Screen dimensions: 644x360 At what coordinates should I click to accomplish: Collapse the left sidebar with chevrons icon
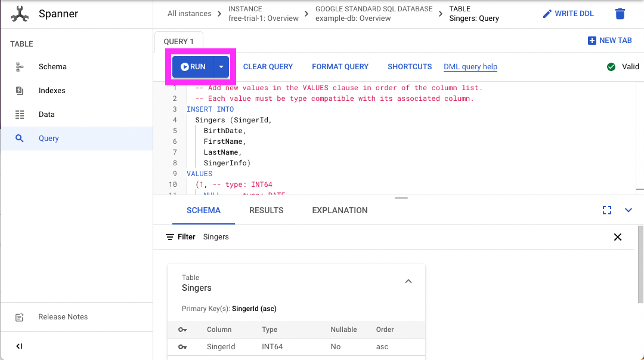pos(18,346)
